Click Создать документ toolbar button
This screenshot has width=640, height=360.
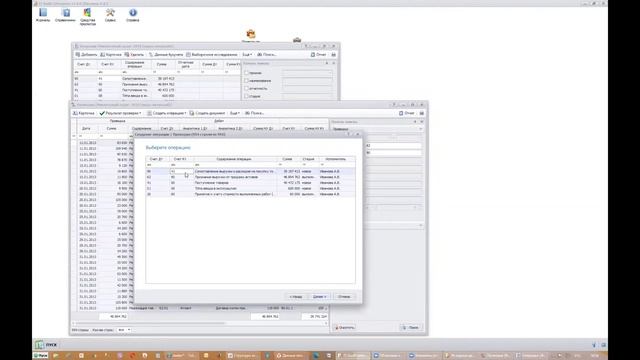207,113
